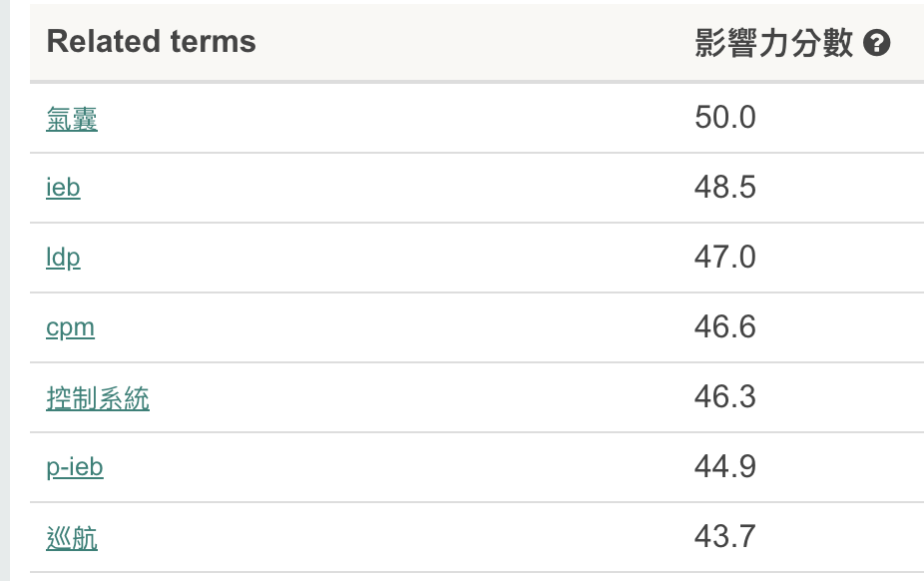Image resolution: width=924 pixels, height=581 pixels.
Task: Select the 50.0 score value
Action: (725, 118)
